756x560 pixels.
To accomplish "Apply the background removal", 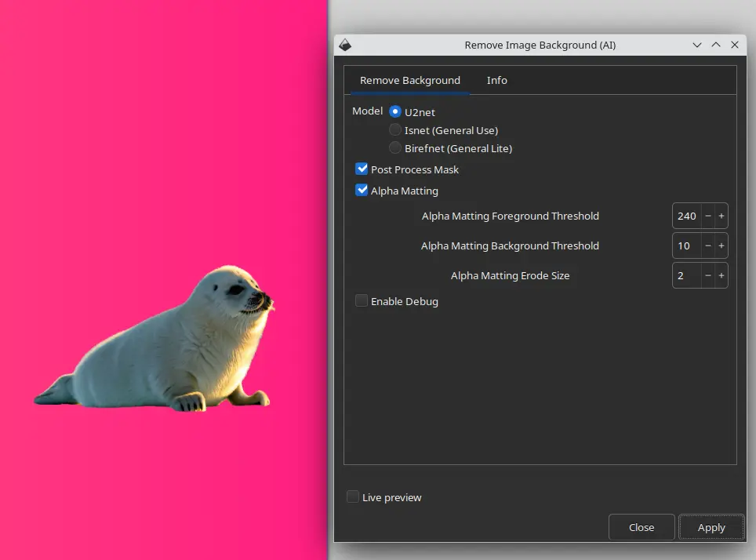I will pyautogui.click(x=711, y=526).
